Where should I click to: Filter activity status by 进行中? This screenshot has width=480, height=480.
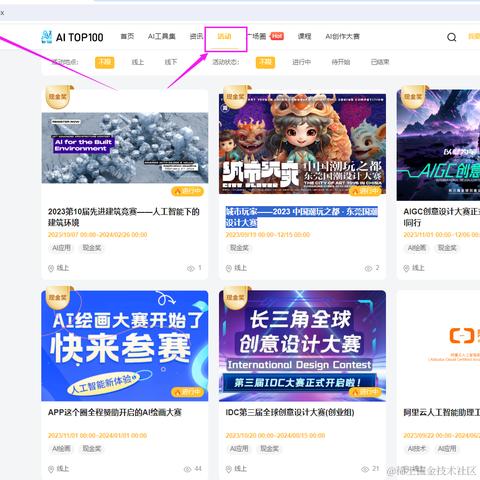pyautogui.click(x=302, y=62)
